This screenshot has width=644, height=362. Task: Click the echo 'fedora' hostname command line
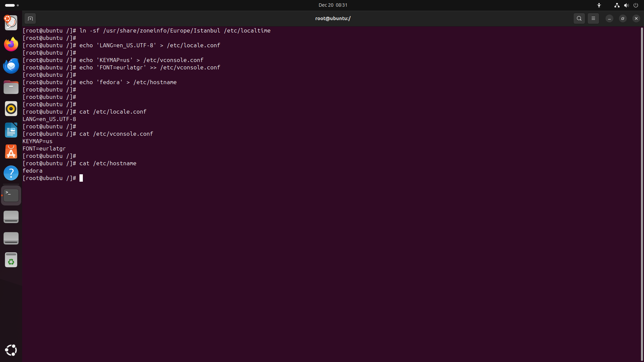pos(100,82)
